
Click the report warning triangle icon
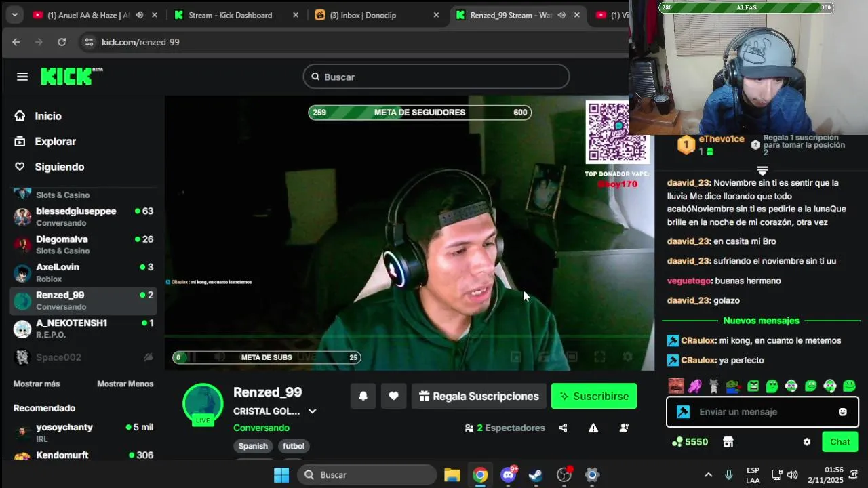point(593,428)
